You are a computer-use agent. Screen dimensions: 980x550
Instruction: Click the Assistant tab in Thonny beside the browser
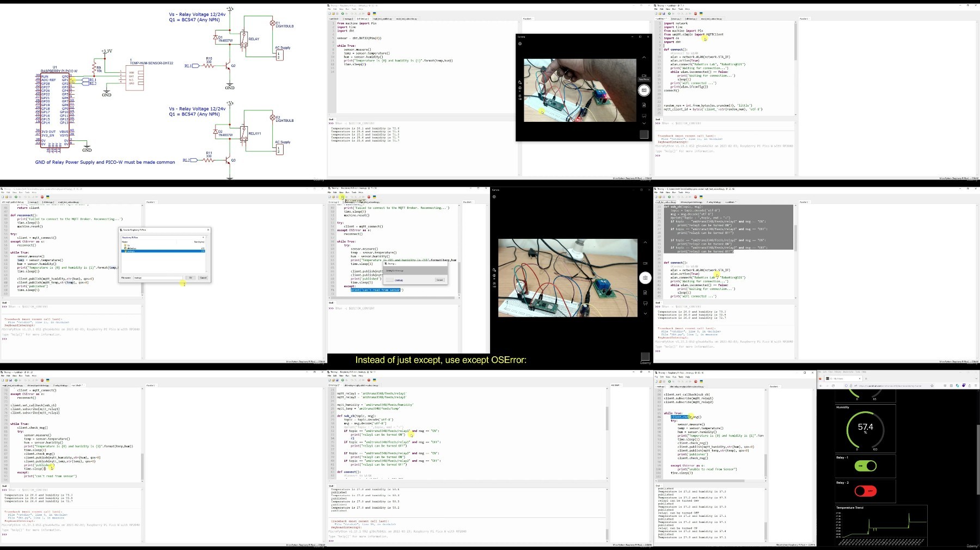774,386
